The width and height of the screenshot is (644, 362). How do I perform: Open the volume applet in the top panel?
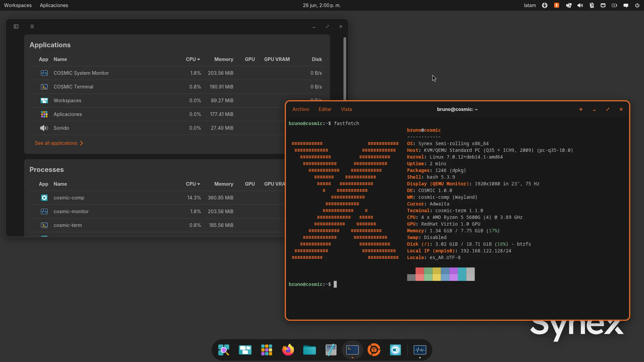click(580, 5)
